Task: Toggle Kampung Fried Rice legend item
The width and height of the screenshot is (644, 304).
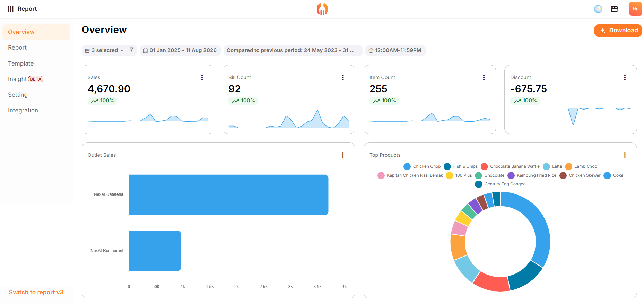Action: [x=532, y=175]
